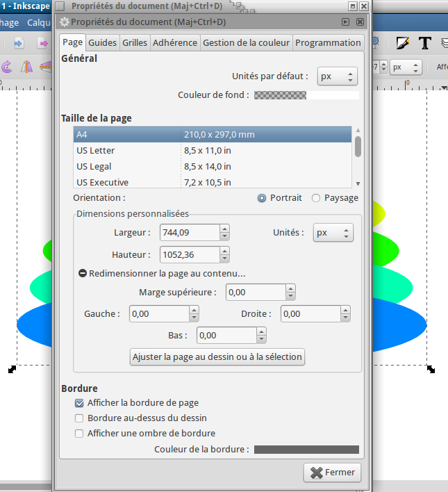
Task: Click the blue arrow import icon
Action: point(19,43)
